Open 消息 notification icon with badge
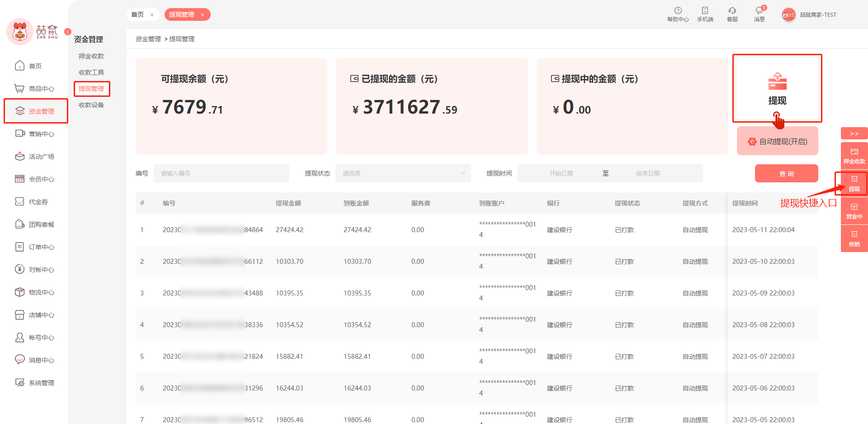Screen dimensions: 868x424 [759, 10]
